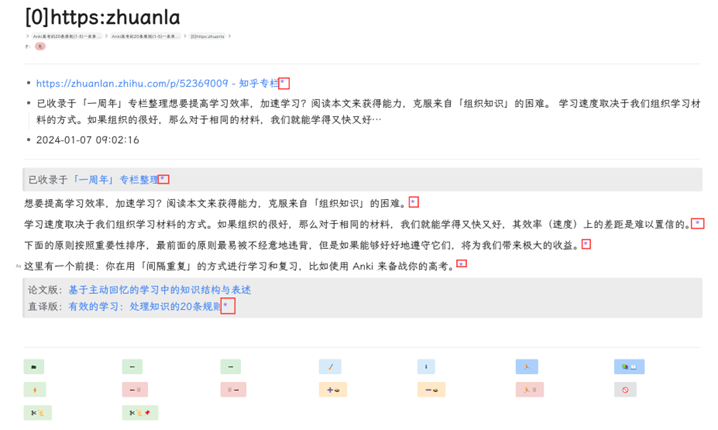The width and height of the screenshot is (718, 430).
Task: Click the blue info button
Action: [428, 367]
